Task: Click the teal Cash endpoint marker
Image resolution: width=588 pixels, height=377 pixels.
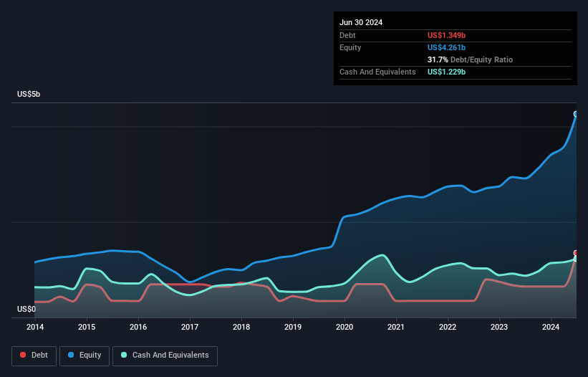Action: [577, 259]
